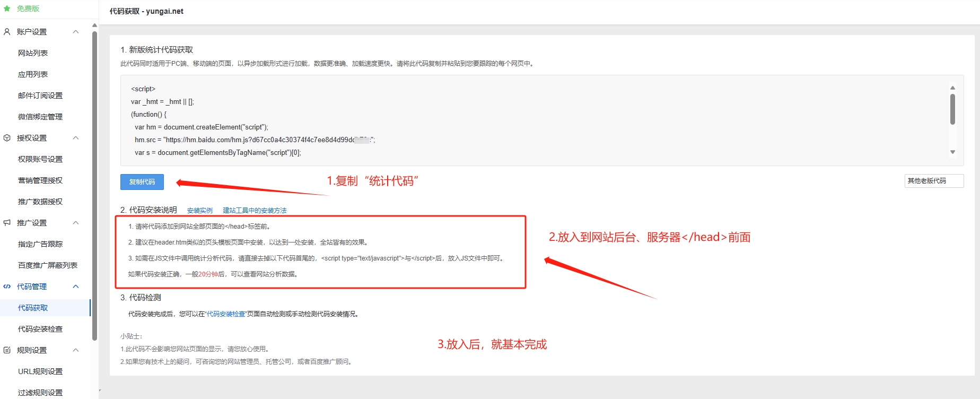Open 营销管理授权 menu item
The image size is (980, 399).
click(40, 180)
